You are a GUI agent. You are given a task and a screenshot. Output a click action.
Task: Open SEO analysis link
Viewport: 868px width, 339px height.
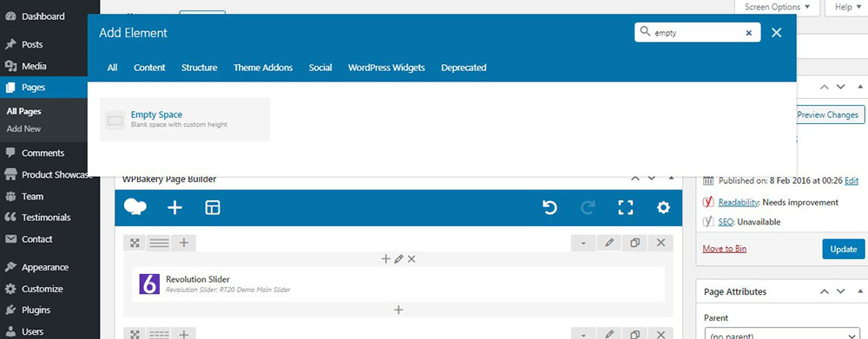click(726, 222)
